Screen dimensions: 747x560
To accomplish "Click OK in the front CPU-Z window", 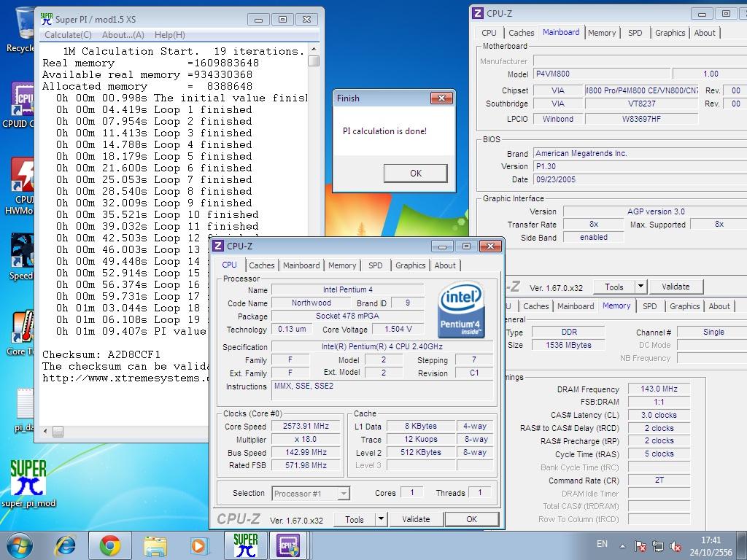I will pos(472,519).
